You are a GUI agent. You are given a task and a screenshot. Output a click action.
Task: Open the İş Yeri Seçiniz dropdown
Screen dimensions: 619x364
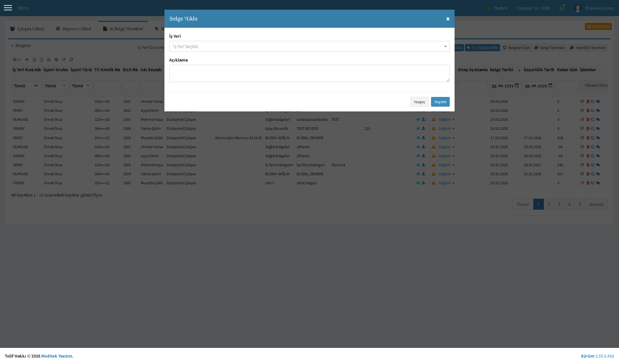(309, 46)
